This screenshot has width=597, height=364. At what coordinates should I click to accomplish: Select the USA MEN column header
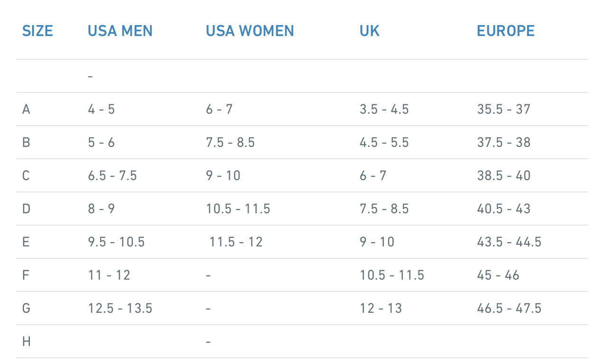tap(120, 31)
